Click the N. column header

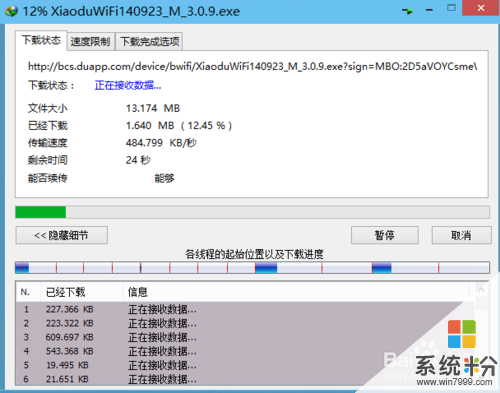click(28, 292)
